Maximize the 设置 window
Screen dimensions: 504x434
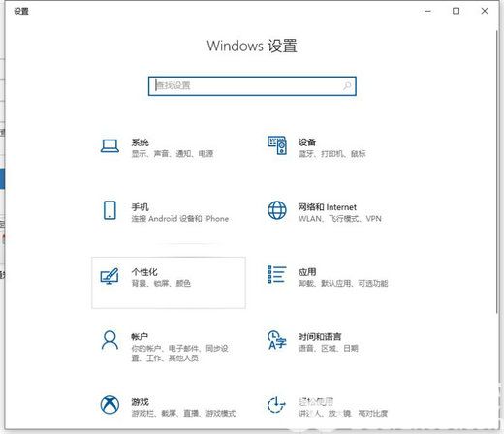coord(456,11)
